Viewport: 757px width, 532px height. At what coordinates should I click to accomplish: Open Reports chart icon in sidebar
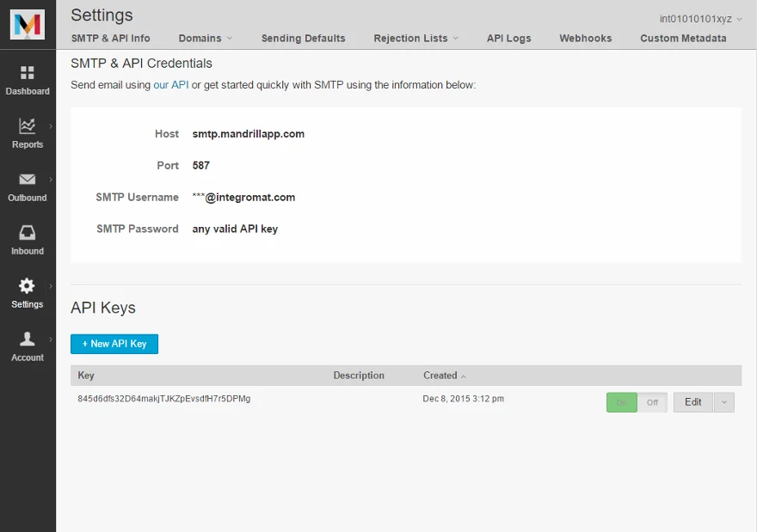27,125
